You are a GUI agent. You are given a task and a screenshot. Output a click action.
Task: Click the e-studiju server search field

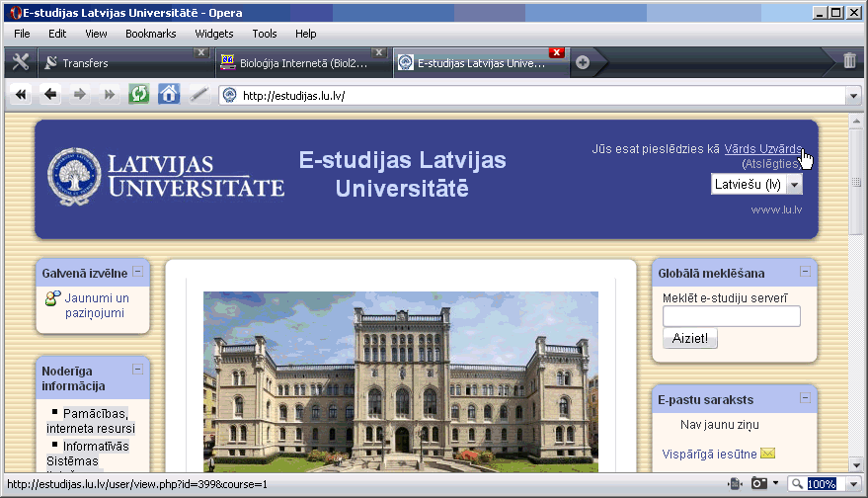click(732, 316)
